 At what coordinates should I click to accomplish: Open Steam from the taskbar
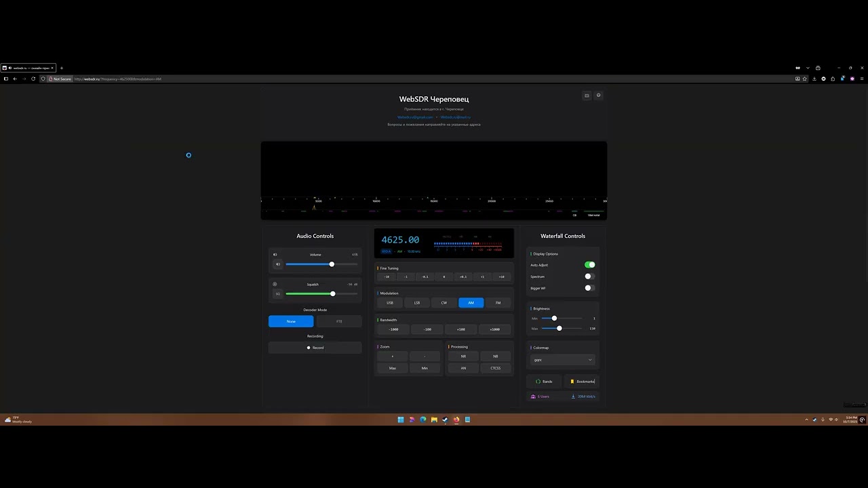tap(445, 420)
